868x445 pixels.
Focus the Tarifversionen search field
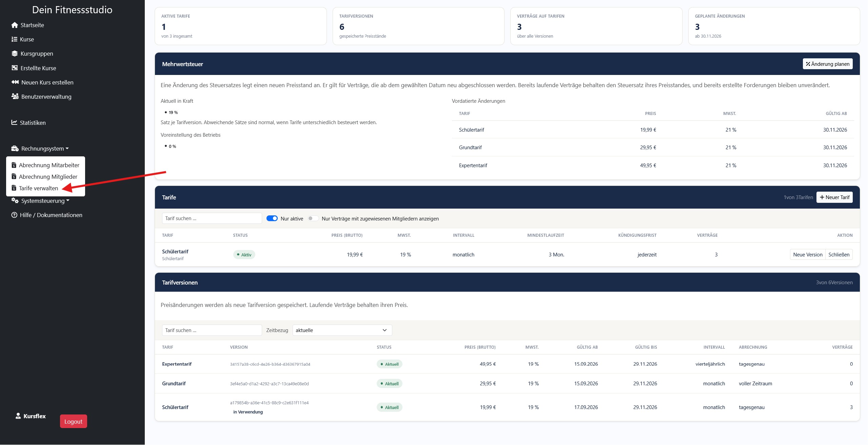(212, 330)
